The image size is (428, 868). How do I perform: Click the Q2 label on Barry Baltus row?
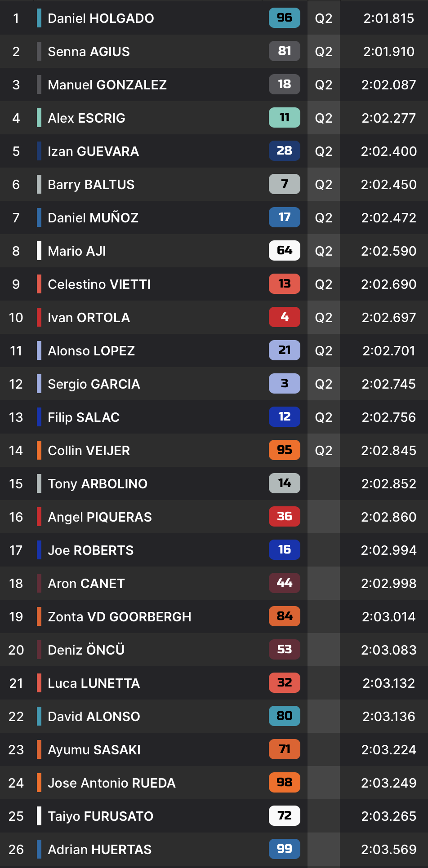point(324,185)
